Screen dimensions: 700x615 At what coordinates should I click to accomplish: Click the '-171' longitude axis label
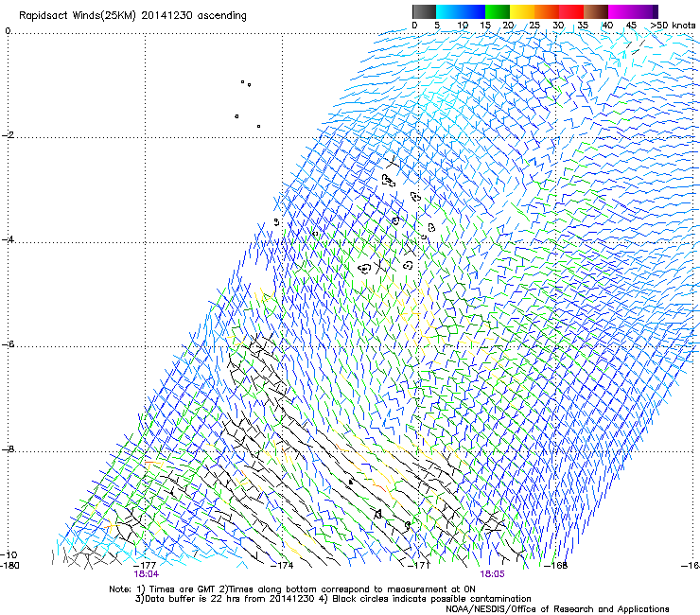418,565
